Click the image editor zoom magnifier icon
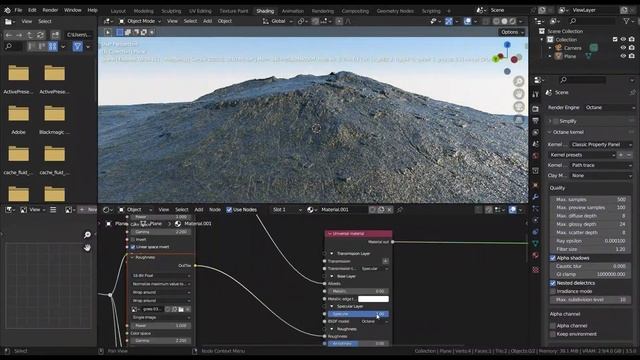 click(87, 235)
